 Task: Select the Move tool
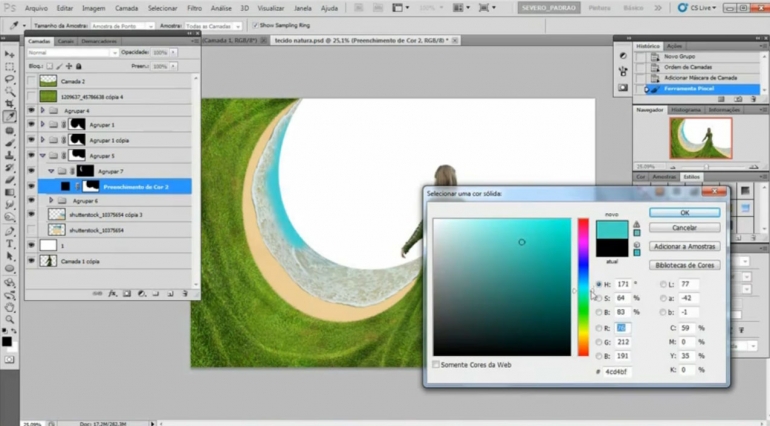[x=9, y=54]
